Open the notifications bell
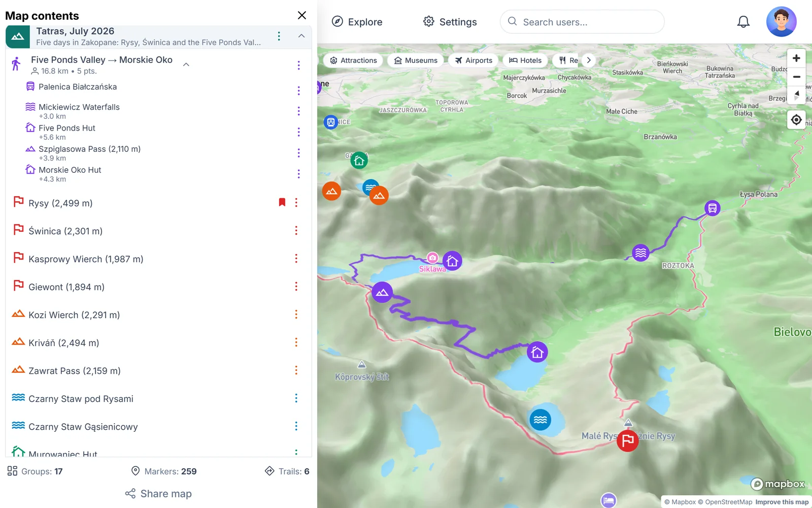The image size is (812, 508). (743, 22)
